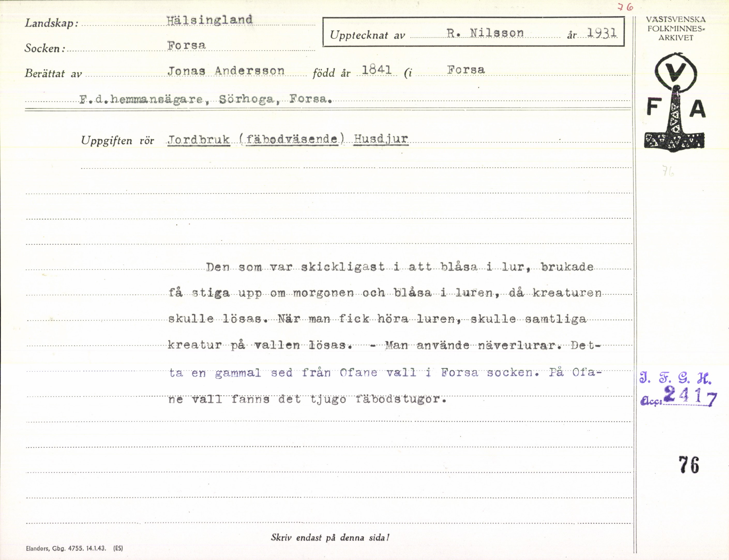Click the recorder name R. Nilsson
Viewport: 729px width, 560px height.
click(485, 33)
